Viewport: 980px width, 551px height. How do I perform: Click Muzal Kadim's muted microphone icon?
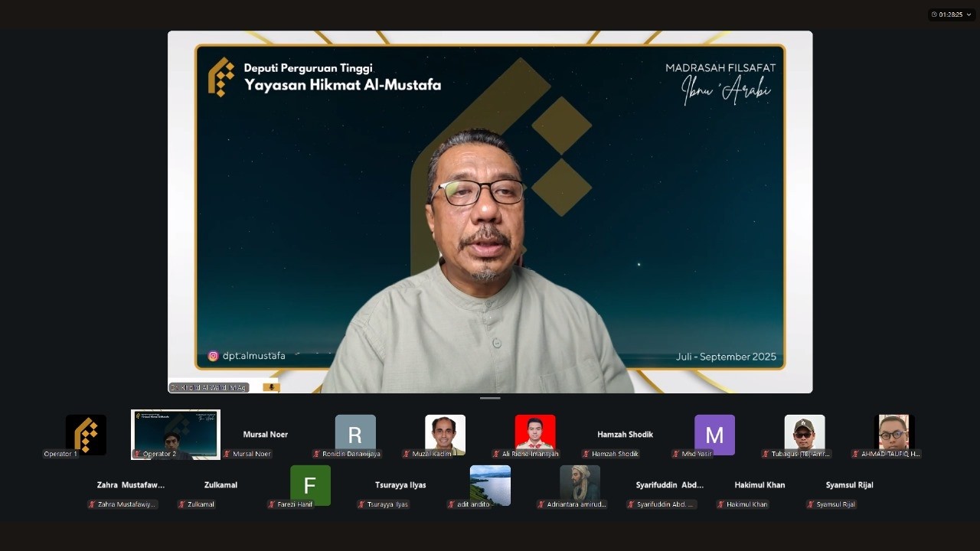[x=407, y=454]
